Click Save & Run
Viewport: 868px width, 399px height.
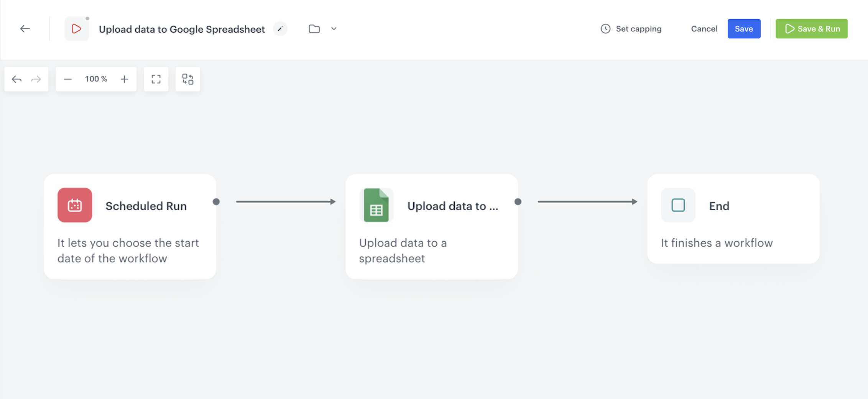[811, 28]
